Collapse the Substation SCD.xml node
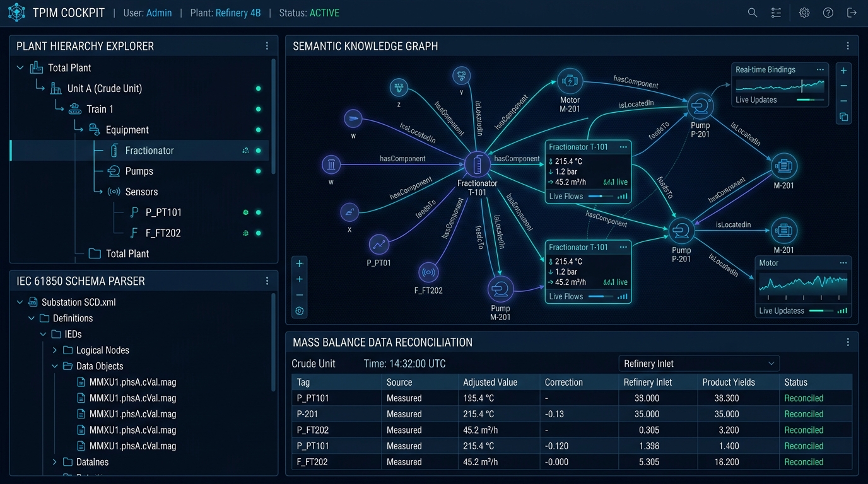The width and height of the screenshot is (868, 484). tap(20, 302)
